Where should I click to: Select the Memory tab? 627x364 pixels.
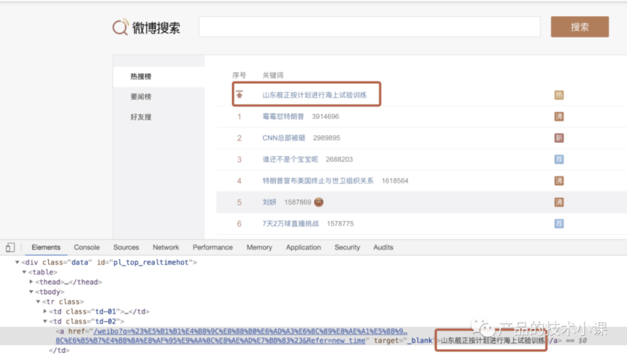coord(259,247)
